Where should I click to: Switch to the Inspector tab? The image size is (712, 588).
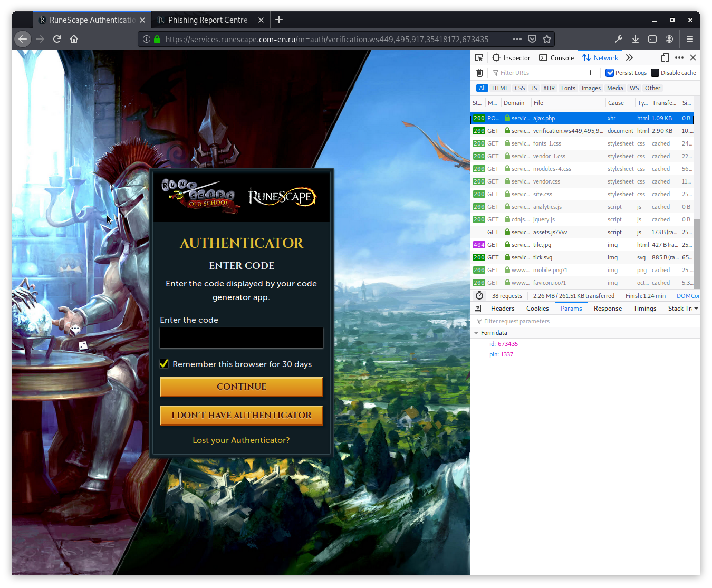pos(512,58)
